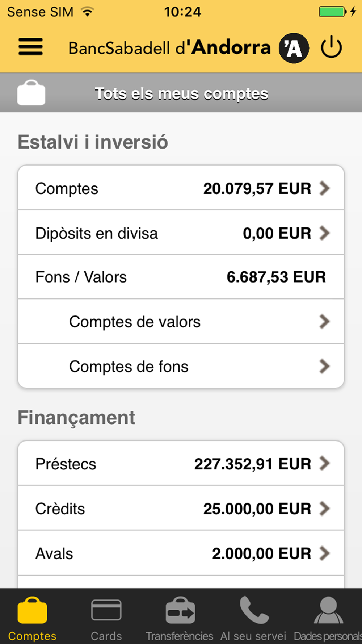Tap the Dades personals person icon
The height and width of the screenshot is (644, 362).
(x=328, y=611)
